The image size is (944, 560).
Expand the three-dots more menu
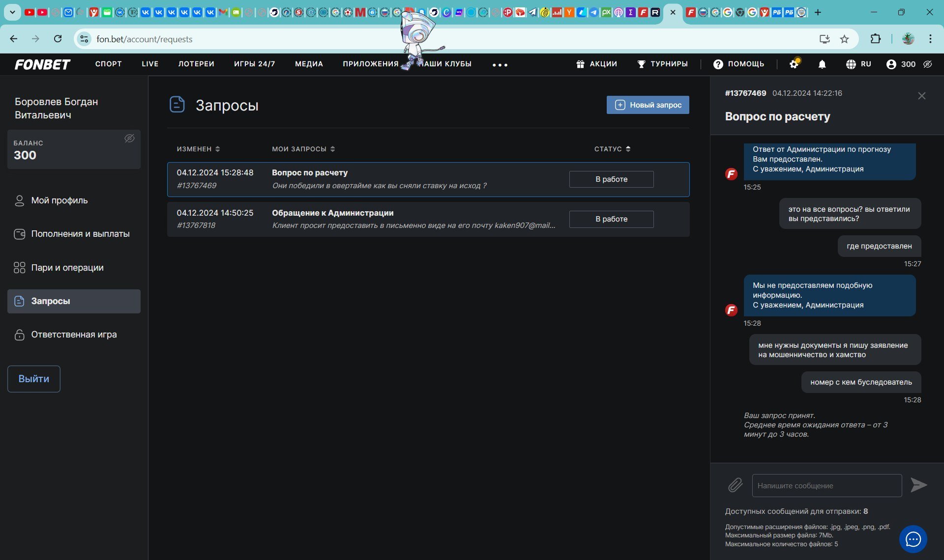tap(500, 65)
